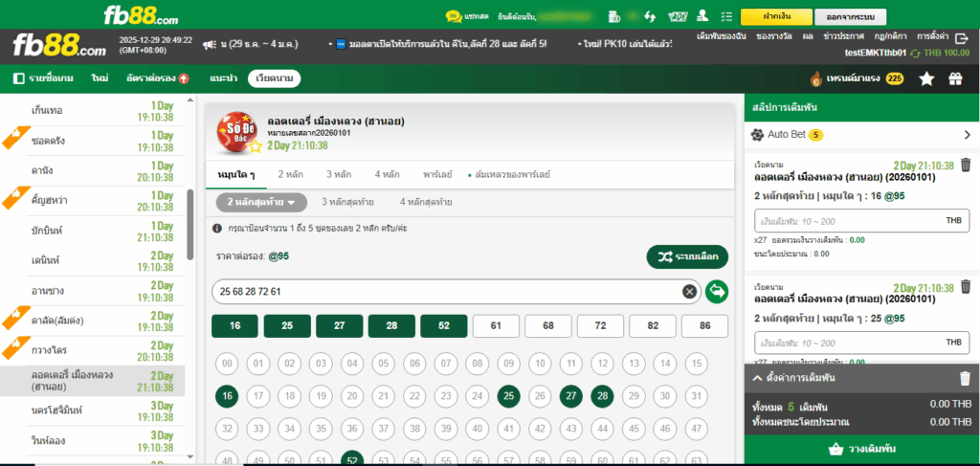Click the เวียดนาม category pill
The image size is (980, 466).
274,78
